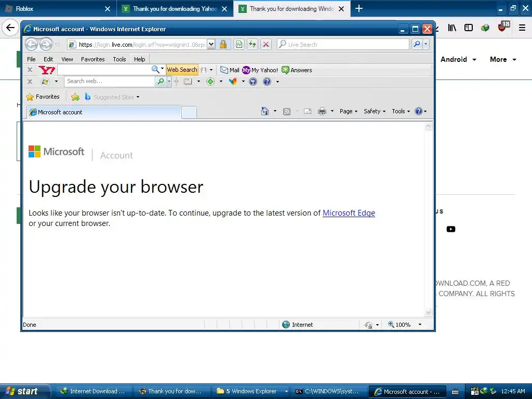Click the Live Search magnifier button
This screenshot has height=399, width=532.
(417, 44)
